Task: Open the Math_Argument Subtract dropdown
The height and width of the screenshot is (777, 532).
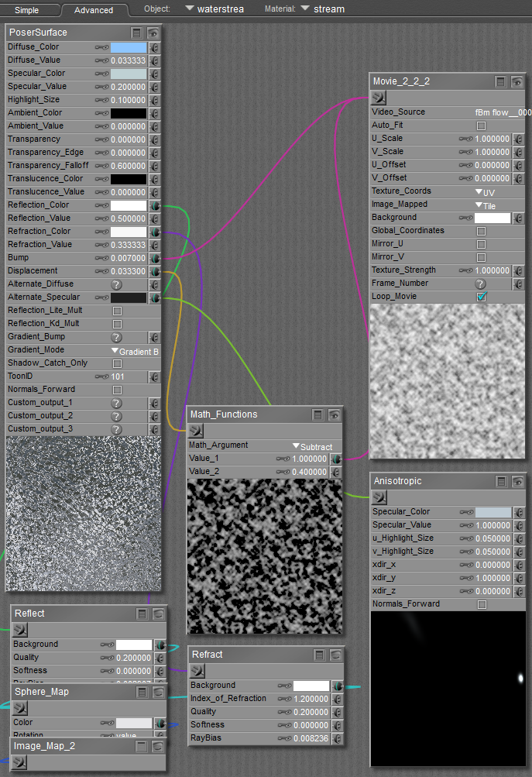Action: tap(312, 446)
